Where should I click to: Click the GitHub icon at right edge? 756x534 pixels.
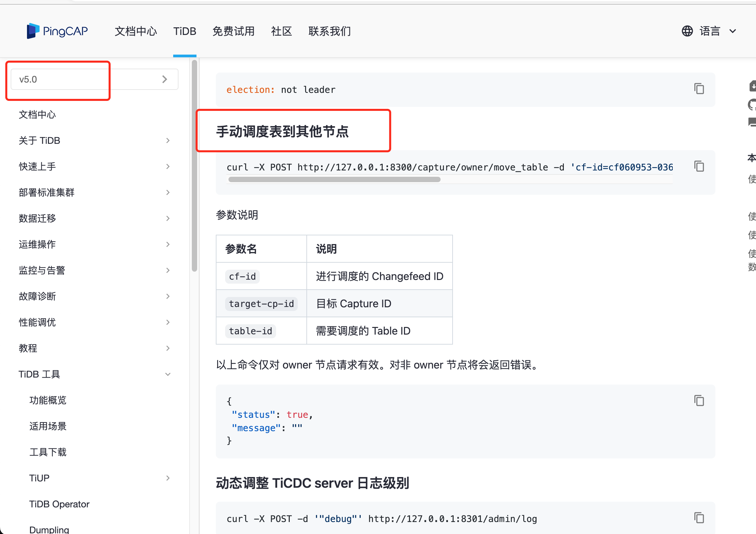tap(752, 105)
